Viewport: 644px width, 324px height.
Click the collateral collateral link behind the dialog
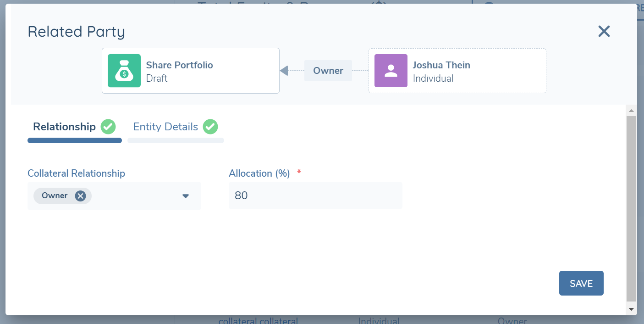(258, 321)
